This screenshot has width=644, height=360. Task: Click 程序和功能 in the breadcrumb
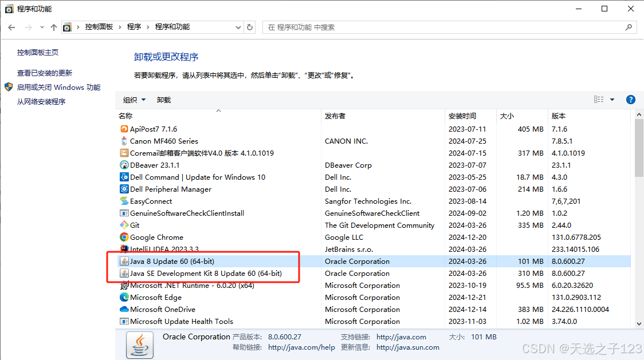172,27
